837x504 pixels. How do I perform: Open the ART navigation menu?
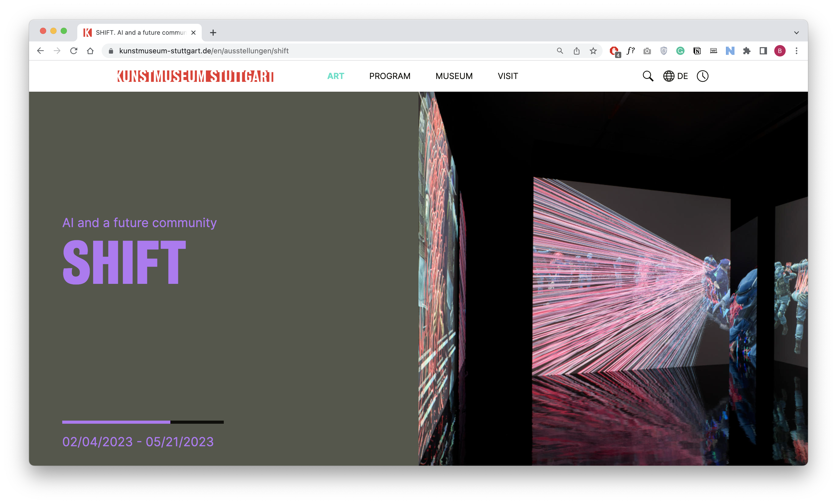point(336,76)
